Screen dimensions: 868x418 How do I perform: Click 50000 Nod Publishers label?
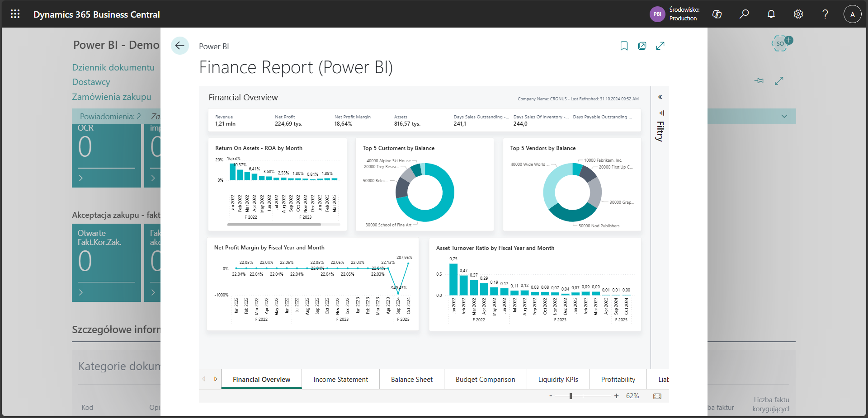(x=599, y=225)
